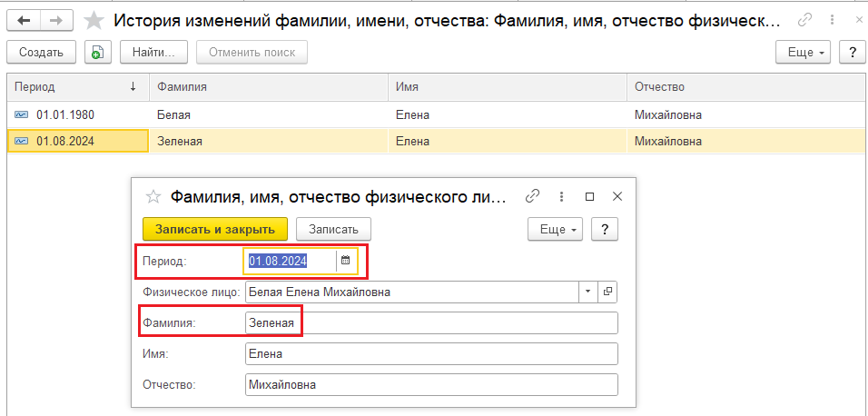Close the dialog with X
This screenshot has height=416, width=868.
coord(617,196)
